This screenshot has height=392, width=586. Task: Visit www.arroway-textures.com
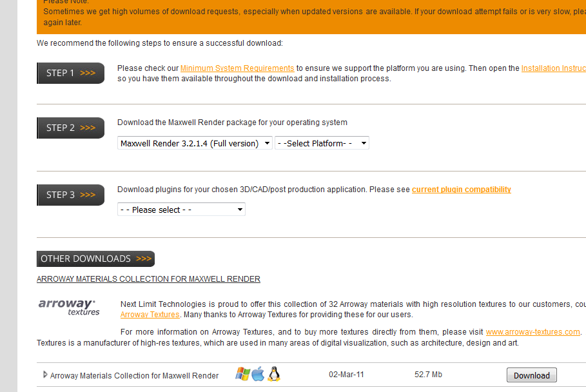[x=532, y=331]
